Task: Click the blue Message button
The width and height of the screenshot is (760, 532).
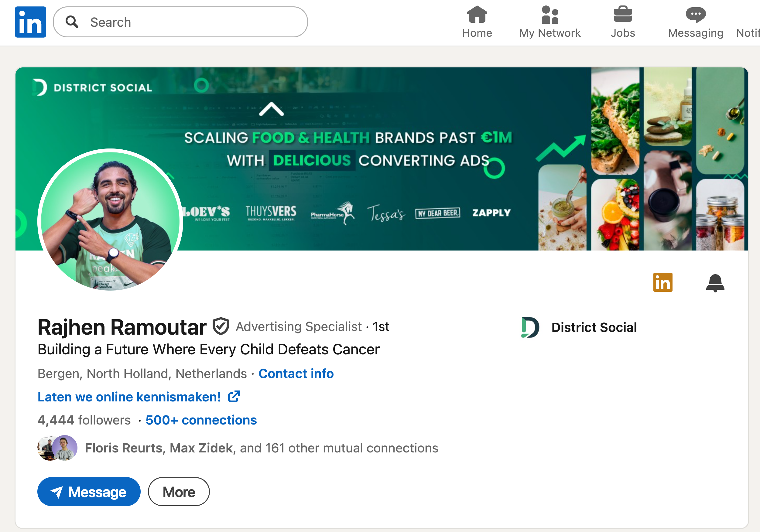Action: [89, 492]
